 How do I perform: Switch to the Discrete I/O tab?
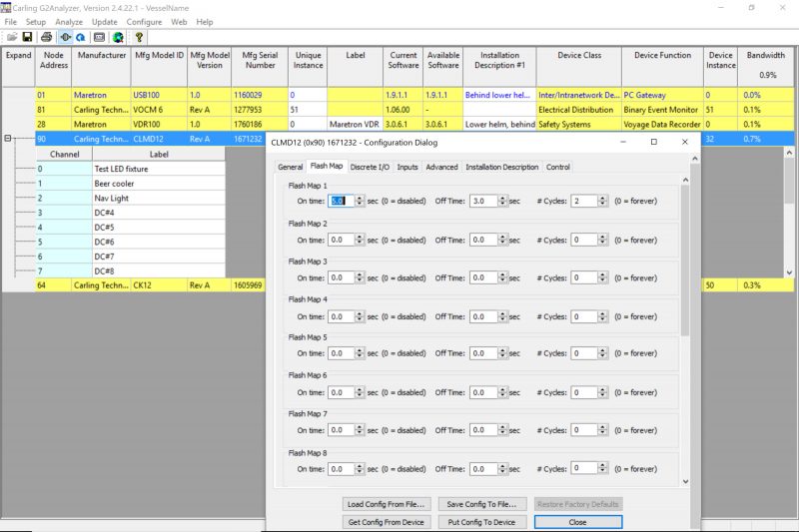370,167
